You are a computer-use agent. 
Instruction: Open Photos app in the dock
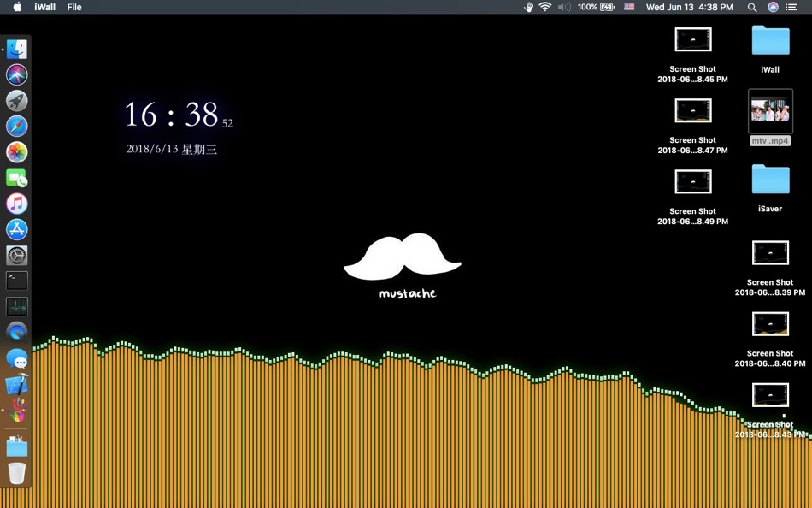coord(17,152)
